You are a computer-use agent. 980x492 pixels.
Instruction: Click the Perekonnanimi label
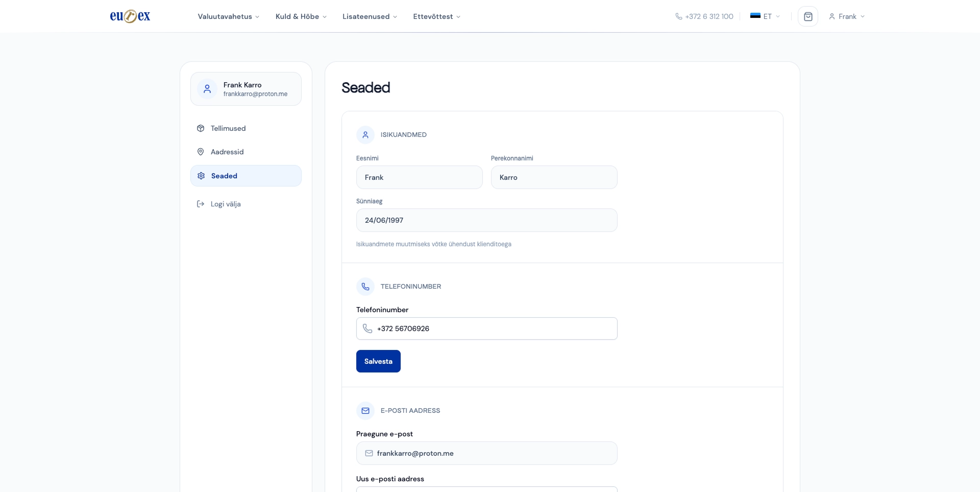(512, 158)
